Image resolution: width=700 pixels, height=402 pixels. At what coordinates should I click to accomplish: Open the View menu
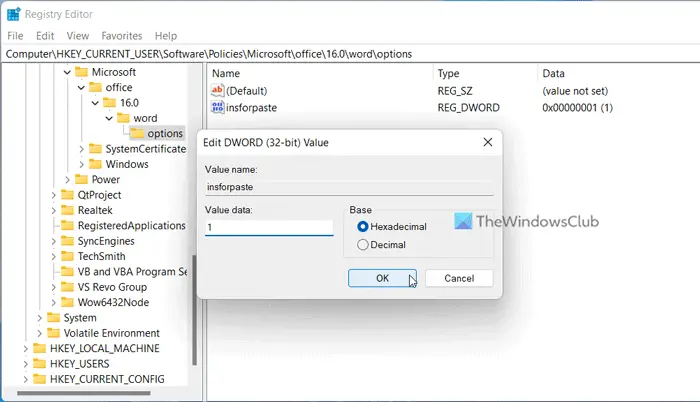(x=78, y=36)
